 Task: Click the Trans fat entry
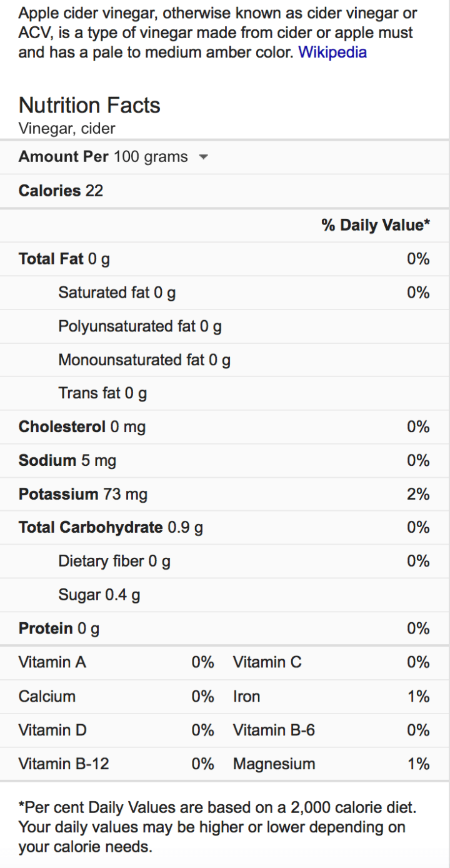(102, 393)
